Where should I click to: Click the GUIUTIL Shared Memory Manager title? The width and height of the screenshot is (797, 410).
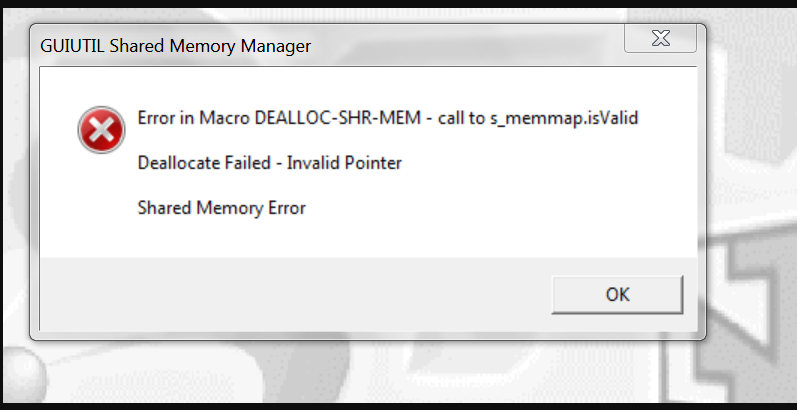(x=175, y=46)
